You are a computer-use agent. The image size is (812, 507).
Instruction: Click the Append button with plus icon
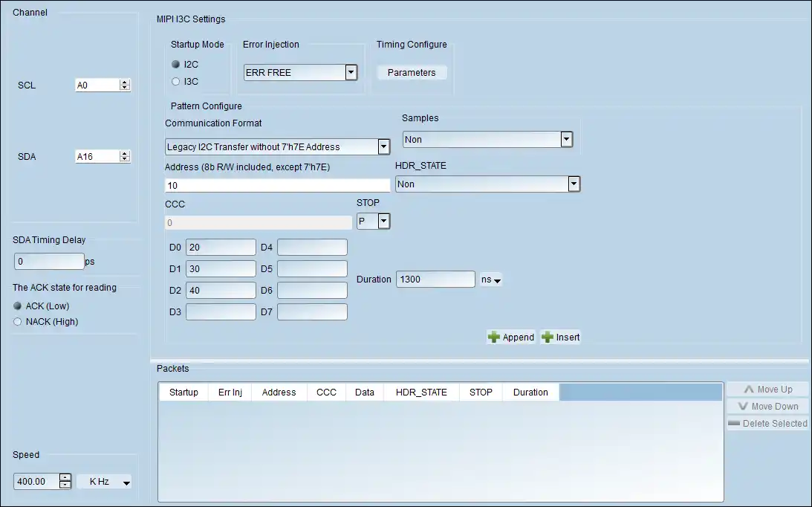511,337
